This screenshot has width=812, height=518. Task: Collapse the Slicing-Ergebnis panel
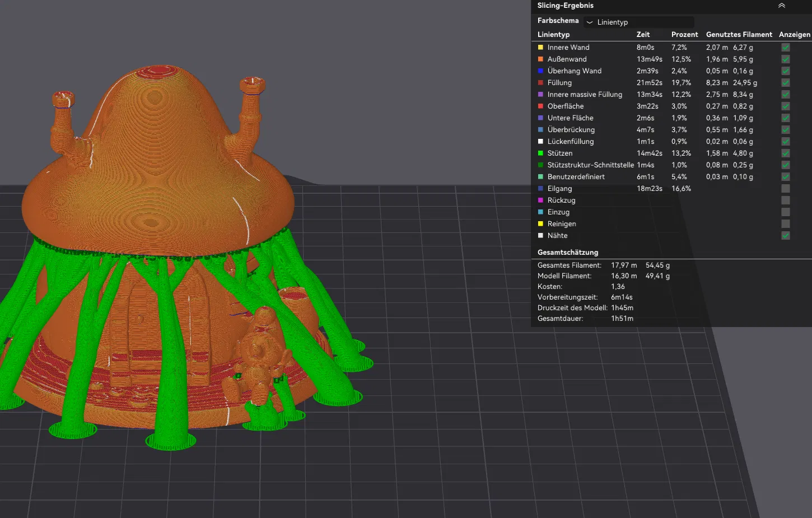click(x=781, y=6)
